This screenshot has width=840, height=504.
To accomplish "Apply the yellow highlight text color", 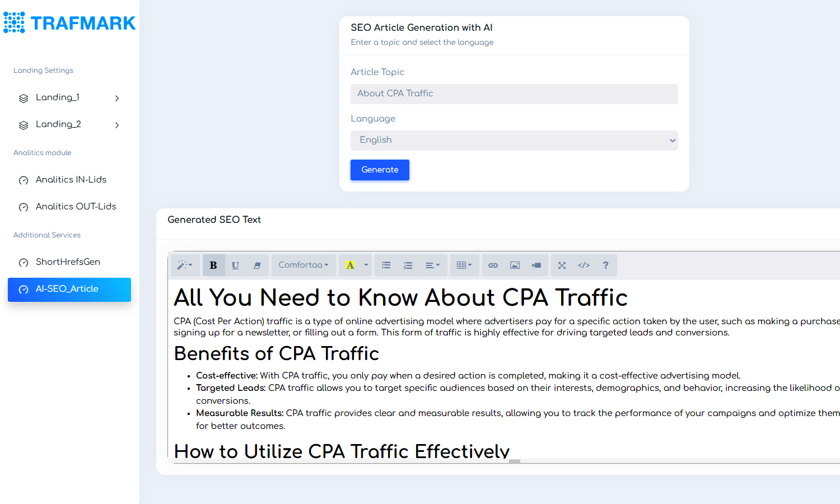I will (350, 265).
